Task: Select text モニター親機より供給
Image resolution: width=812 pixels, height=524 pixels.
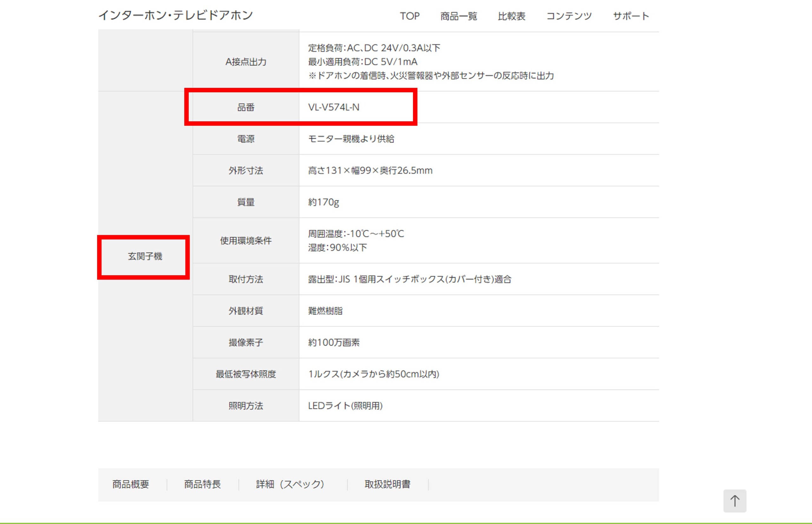Action: click(351, 139)
